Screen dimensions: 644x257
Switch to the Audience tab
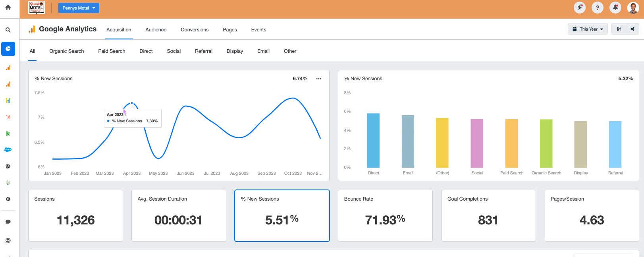(156, 30)
